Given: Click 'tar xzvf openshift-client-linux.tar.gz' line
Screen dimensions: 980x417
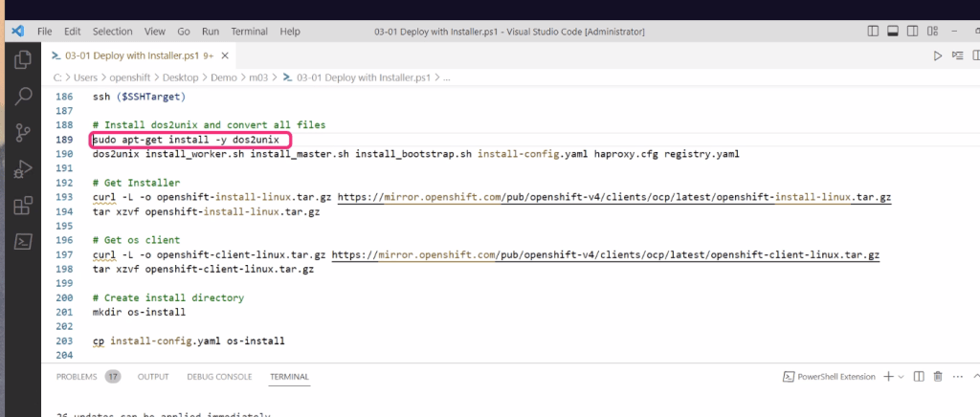Looking at the screenshot, I should click(203, 270).
